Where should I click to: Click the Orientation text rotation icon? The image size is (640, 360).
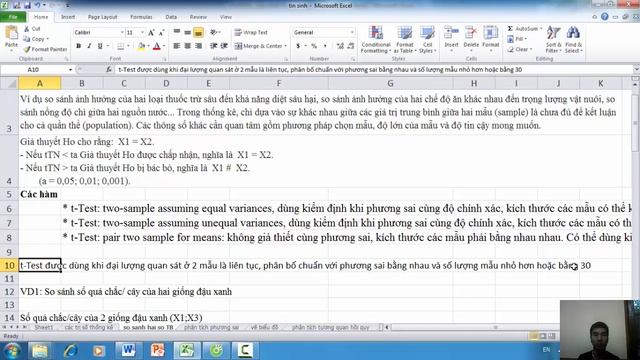[213, 32]
